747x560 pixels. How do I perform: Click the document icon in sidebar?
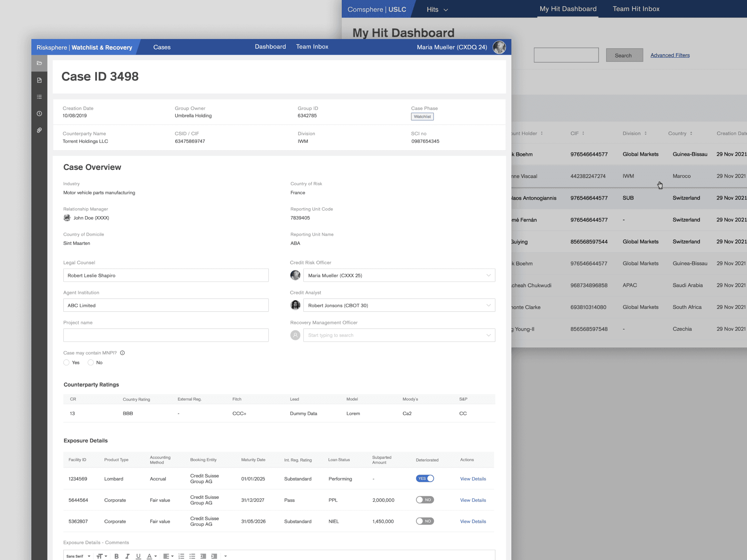pos(39,80)
